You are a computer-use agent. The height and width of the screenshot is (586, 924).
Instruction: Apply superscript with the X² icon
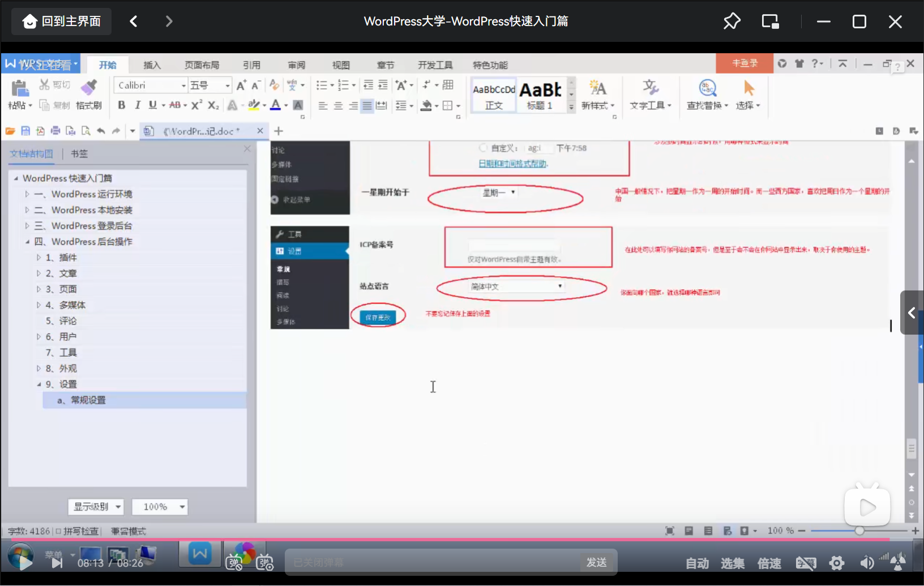click(196, 105)
